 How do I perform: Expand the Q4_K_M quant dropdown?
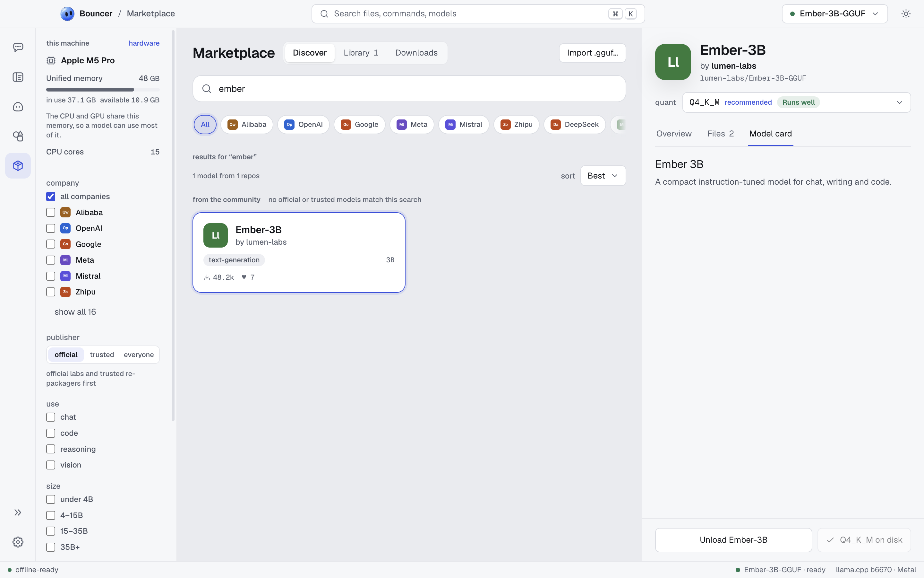pyautogui.click(x=796, y=102)
